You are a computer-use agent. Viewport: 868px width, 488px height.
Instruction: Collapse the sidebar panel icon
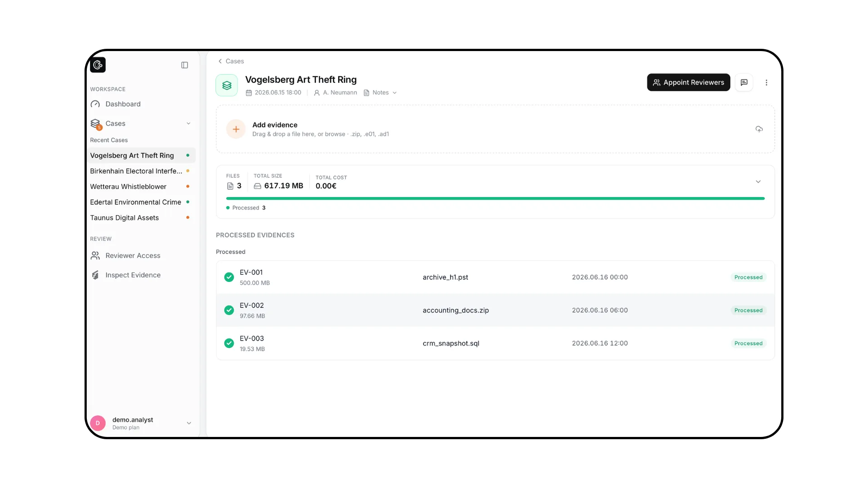184,65
